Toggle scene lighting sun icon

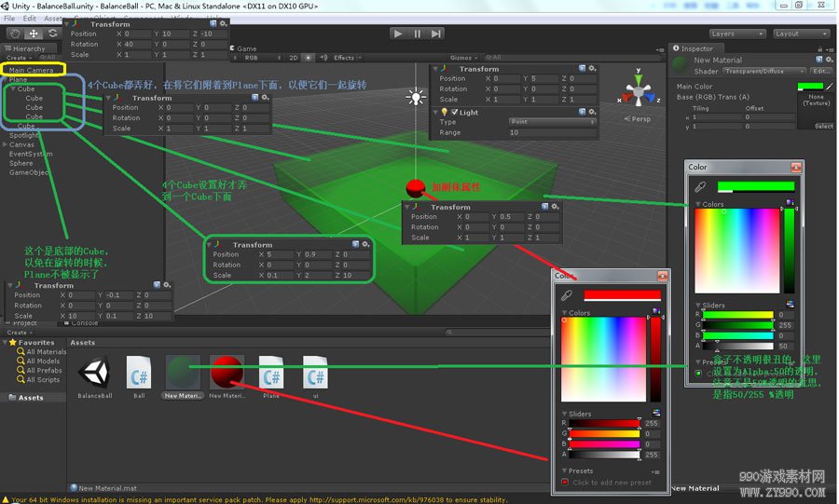tap(309, 58)
